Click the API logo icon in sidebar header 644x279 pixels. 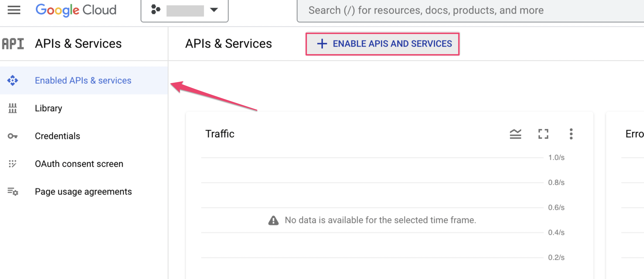(13, 44)
